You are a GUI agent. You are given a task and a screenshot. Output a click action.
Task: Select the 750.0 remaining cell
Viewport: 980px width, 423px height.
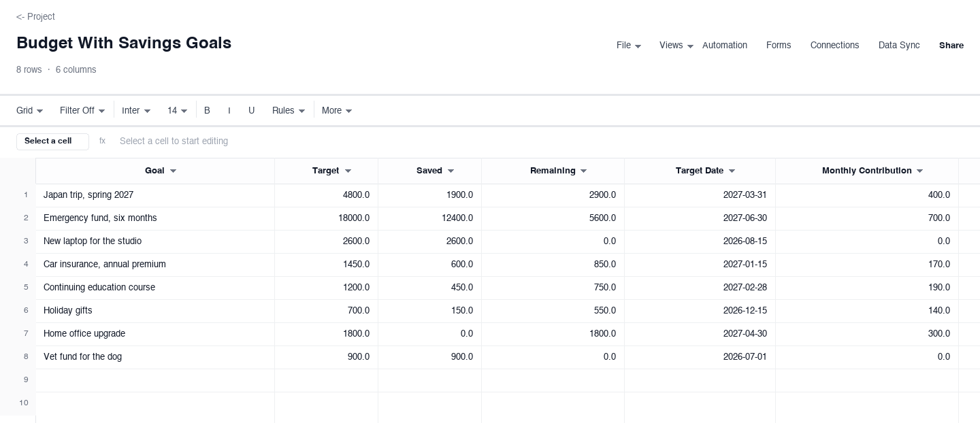(x=553, y=288)
